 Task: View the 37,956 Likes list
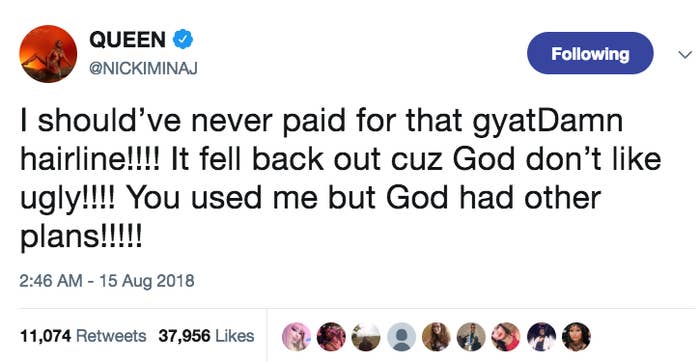206,336
